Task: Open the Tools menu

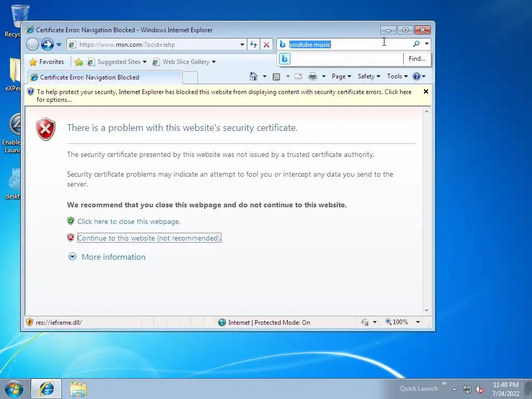Action: point(397,76)
